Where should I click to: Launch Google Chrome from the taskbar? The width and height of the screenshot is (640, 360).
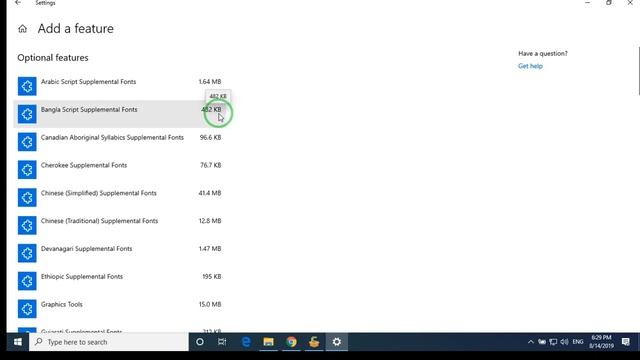291,342
